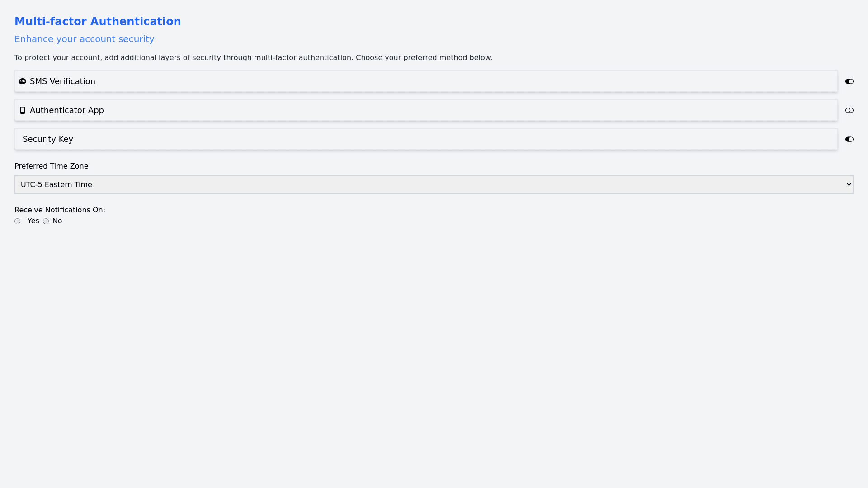The image size is (868, 488).
Task: Disable the SMS Verification toggle switch
Action: pos(849,81)
